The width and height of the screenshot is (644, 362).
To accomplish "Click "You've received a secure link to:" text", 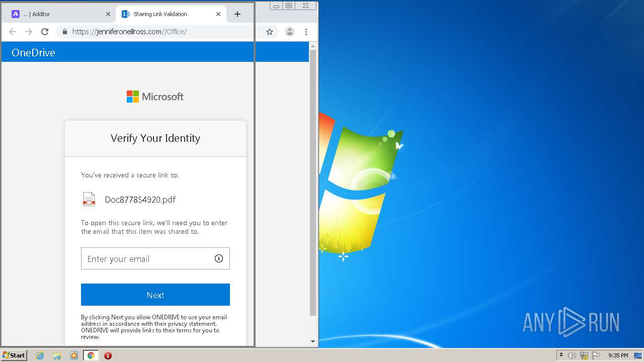I will pyautogui.click(x=130, y=175).
